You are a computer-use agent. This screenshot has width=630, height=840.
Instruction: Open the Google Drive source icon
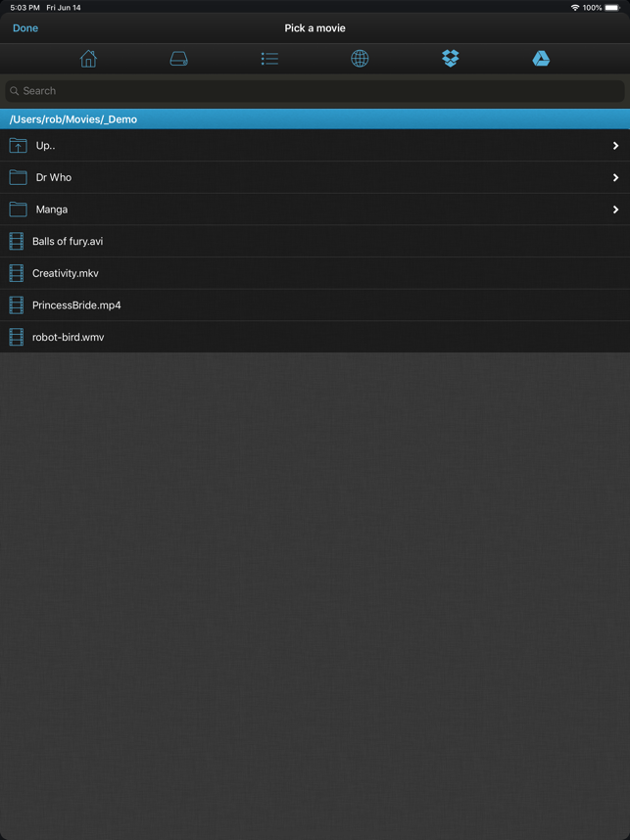point(541,59)
